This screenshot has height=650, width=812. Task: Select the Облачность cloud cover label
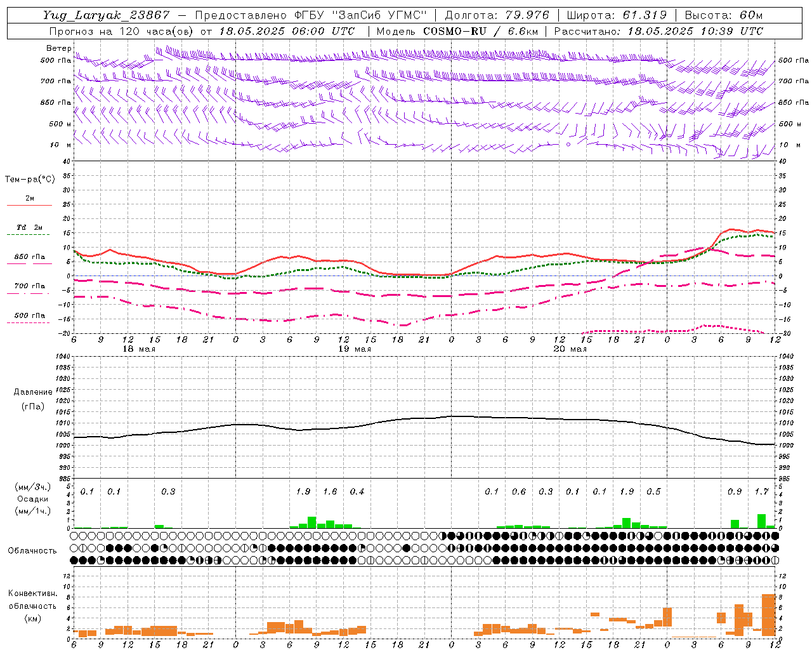coord(32,550)
